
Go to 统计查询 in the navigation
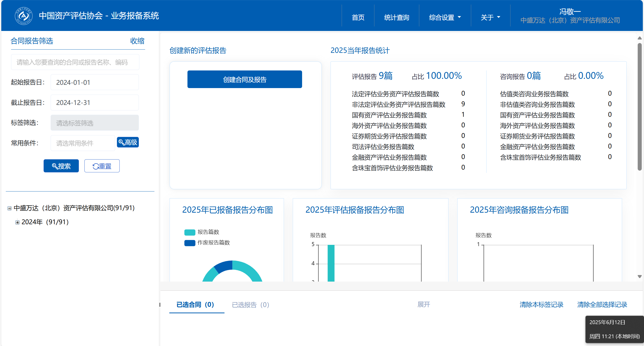point(397,17)
